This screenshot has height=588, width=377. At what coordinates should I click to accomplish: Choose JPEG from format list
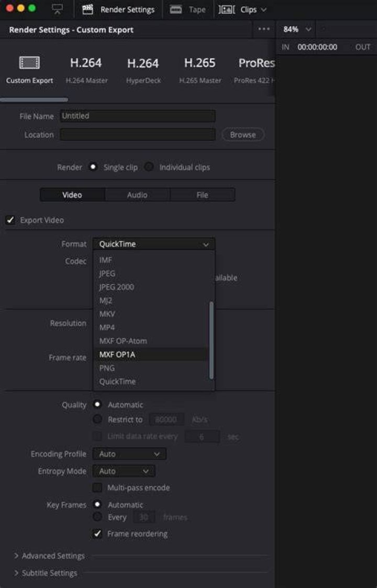[x=150, y=273]
